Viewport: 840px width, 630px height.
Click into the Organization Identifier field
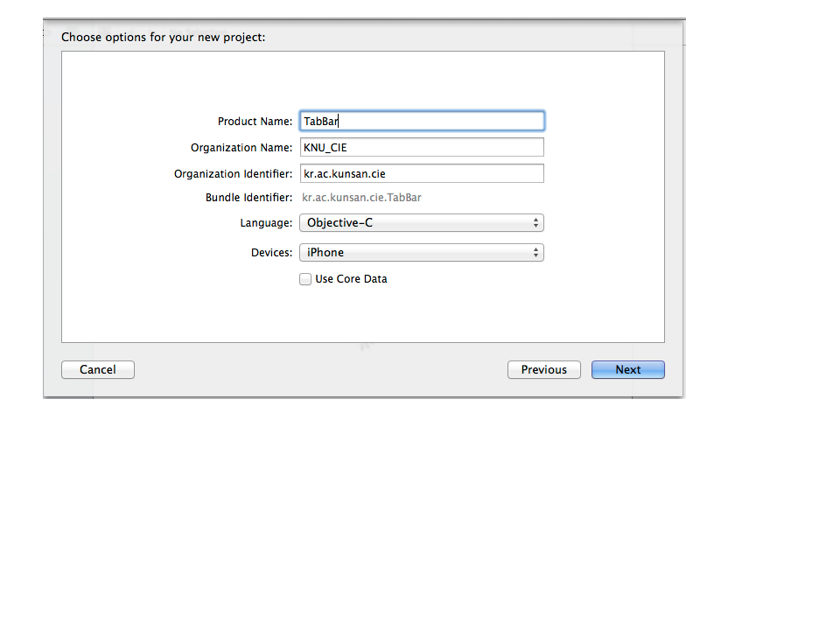click(421, 174)
